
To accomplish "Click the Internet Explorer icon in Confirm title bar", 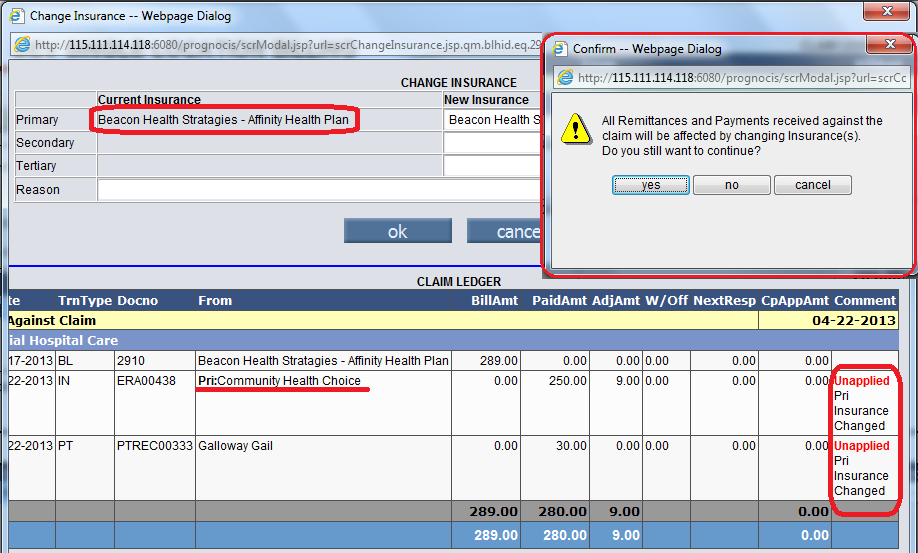I will pyautogui.click(x=560, y=49).
